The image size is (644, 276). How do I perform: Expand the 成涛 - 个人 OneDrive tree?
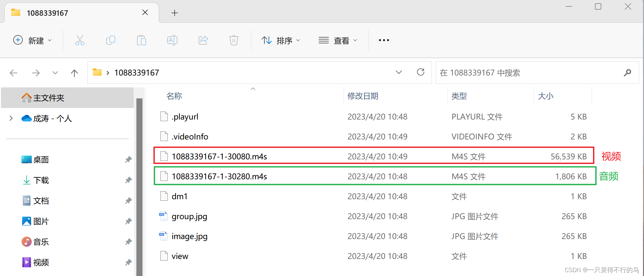tap(11, 118)
